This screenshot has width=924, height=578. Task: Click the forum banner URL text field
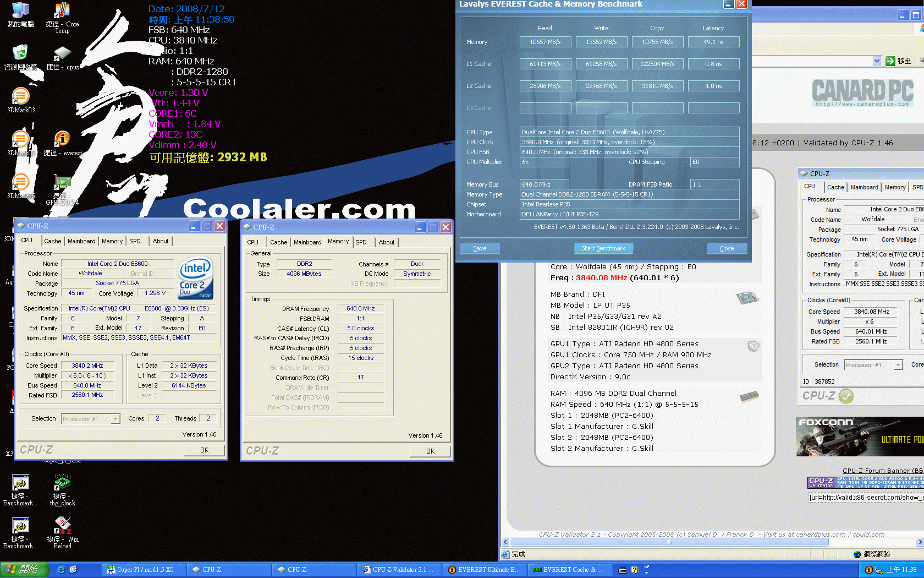click(866, 498)
